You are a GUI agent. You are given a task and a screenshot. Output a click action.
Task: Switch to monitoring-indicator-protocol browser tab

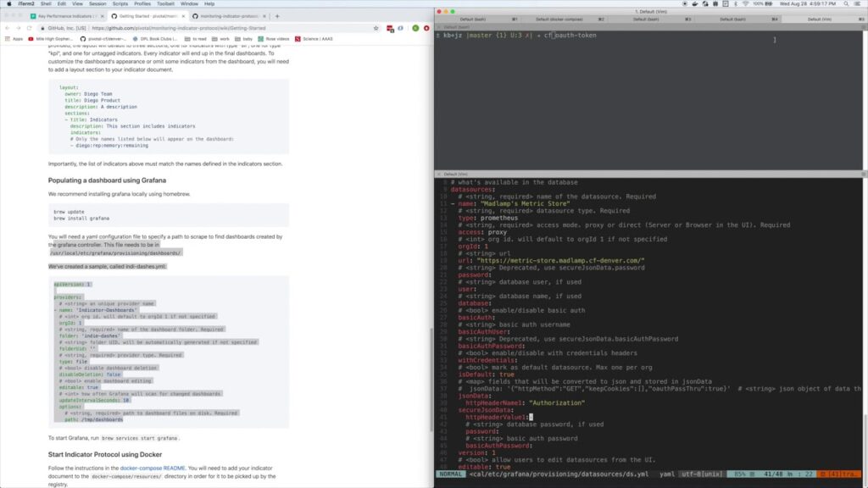point(228,16)
